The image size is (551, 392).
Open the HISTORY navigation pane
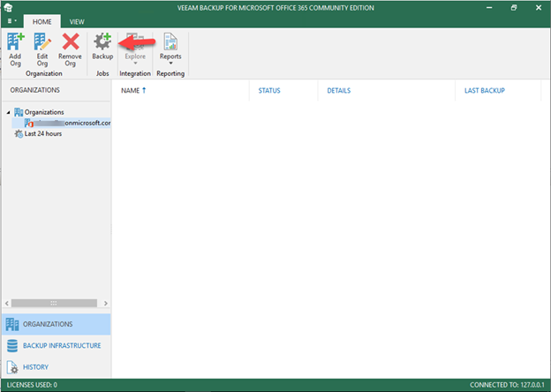click(57, 367)
